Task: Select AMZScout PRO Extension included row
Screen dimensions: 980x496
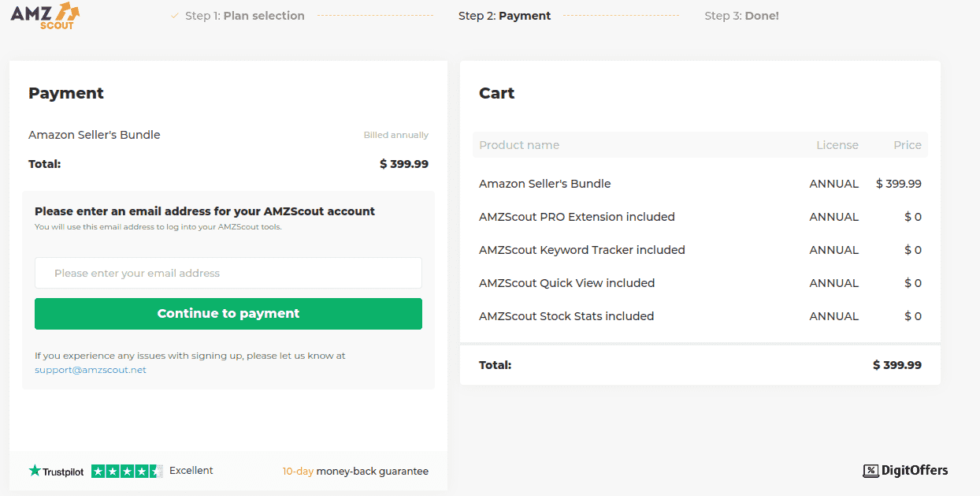Action: [x=700, y=217]
